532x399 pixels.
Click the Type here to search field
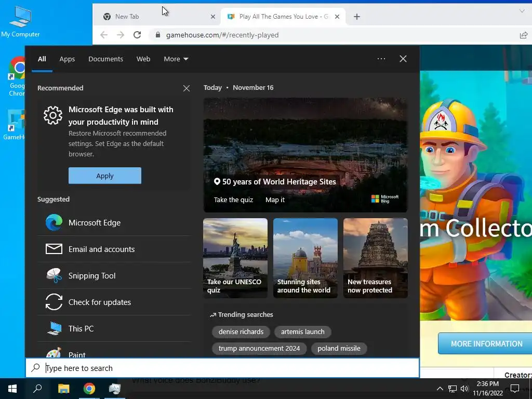[222, 368]
